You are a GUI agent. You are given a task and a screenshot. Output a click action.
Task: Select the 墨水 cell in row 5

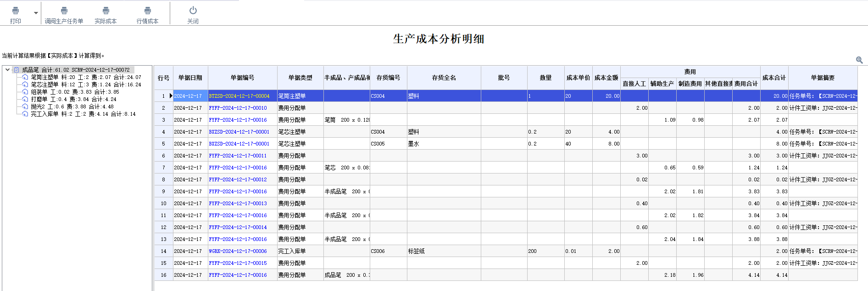pyautogui.click(x=444, y=144)
